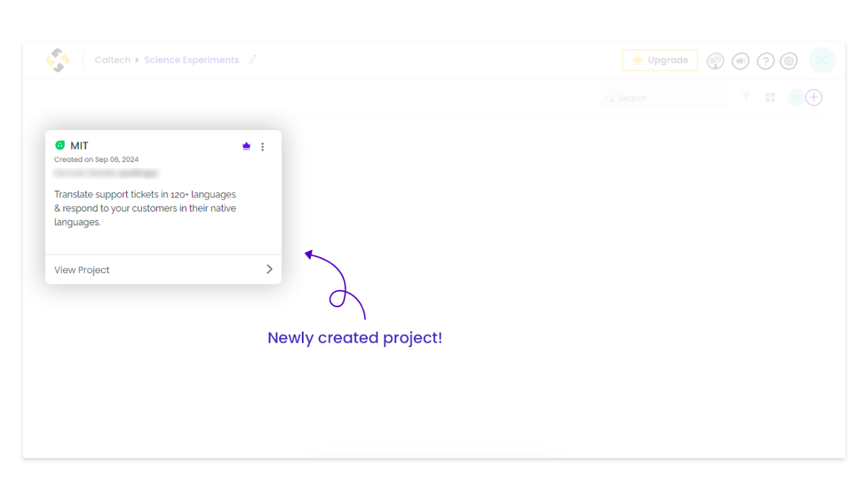Click the pencil icon beside Science Experiments
This screenshot has width=868, height=500.
252,60
